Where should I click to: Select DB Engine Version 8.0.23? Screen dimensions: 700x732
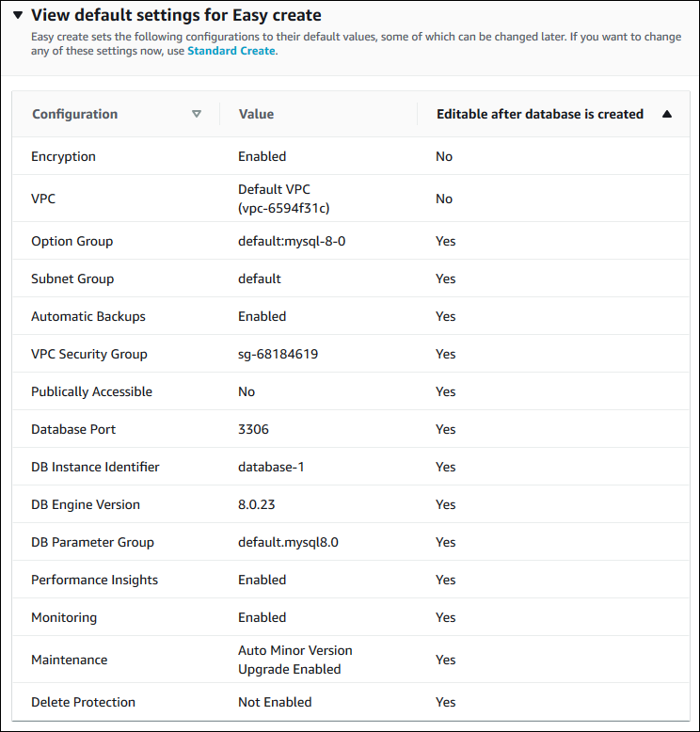click(258, 504)
